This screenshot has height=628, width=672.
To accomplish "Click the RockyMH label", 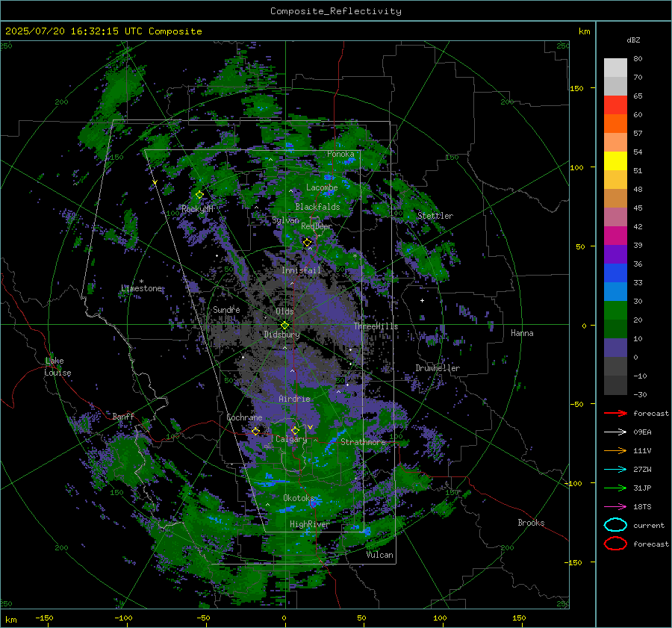I will click(x=197, y=209).
